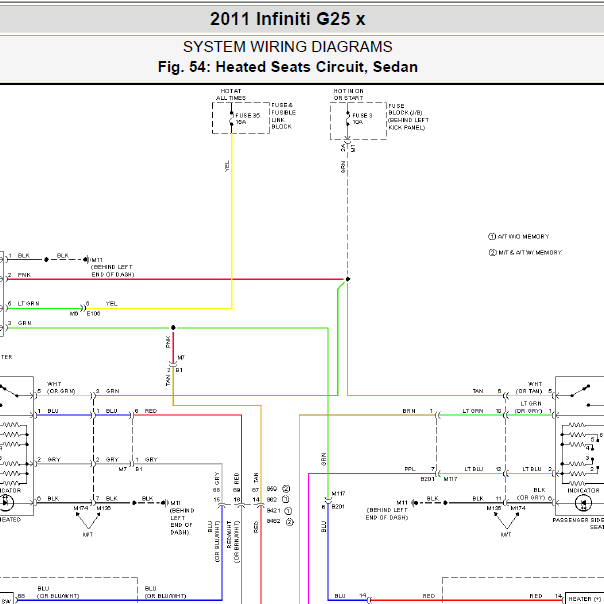This screenshot has height=604, width=604.
Task: Click the 'B69' connector label
Action: click(272, 488)
